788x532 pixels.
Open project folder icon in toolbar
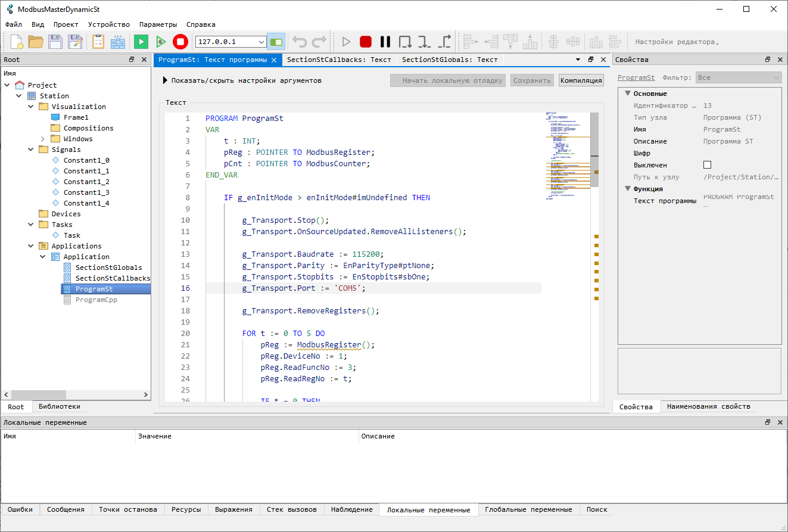(x=36, y=42)
